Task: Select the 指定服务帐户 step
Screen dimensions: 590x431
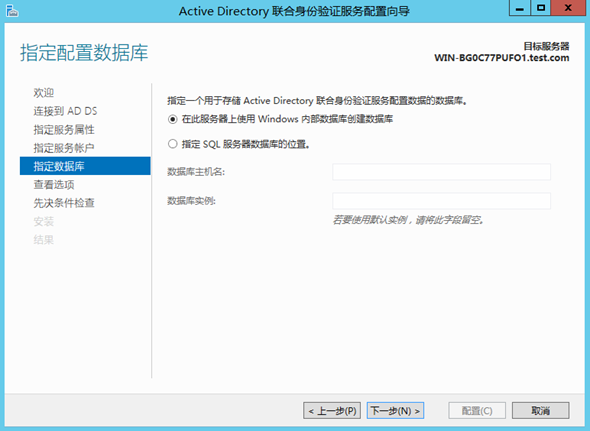Action: tap(64, 148)
